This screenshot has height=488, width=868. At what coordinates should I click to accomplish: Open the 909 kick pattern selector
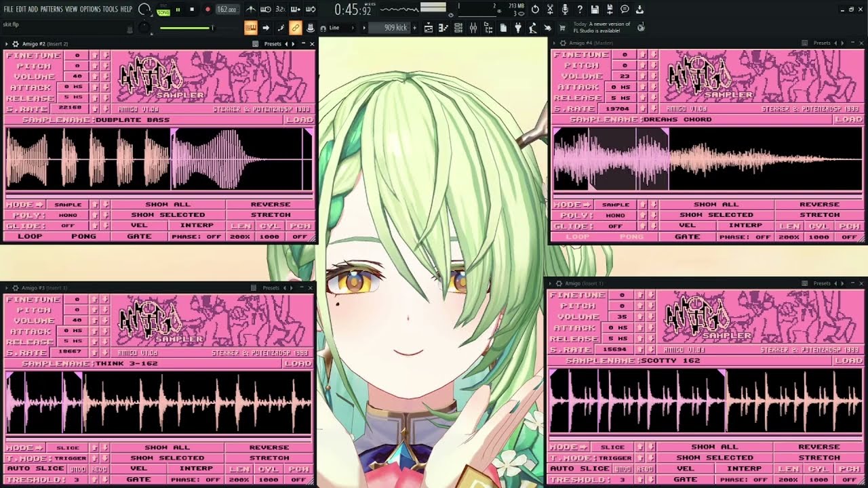coord(388,28)
